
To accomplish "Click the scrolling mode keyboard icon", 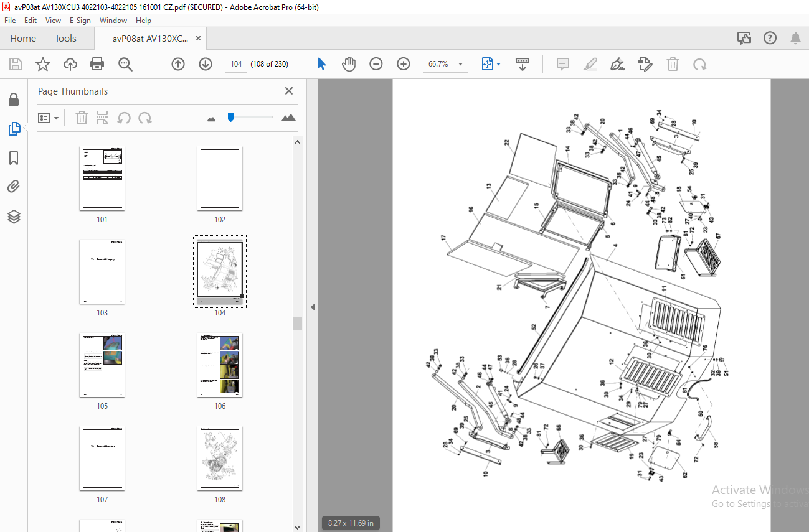I will coord(523,64).
